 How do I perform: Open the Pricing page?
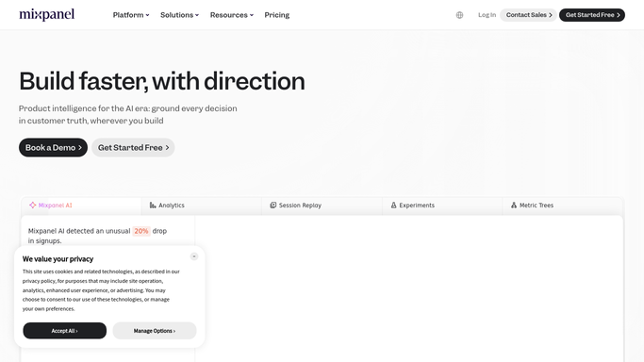click(277, 15)
